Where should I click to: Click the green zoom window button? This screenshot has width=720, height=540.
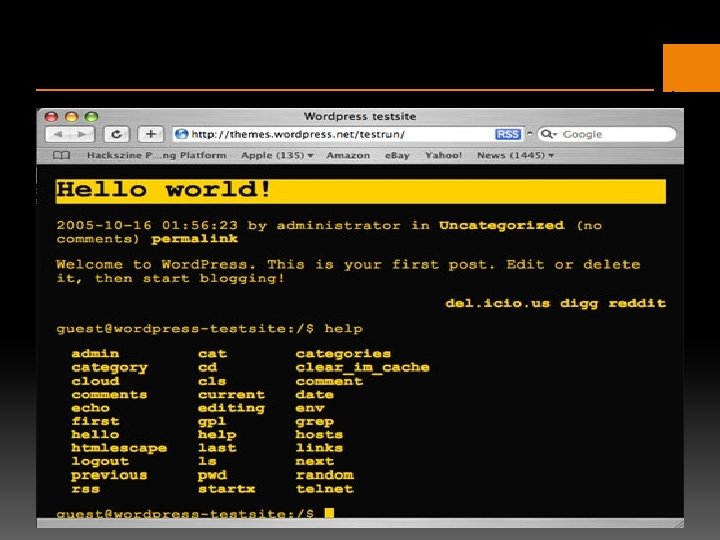pyautogui.click(x=91, y=117)
